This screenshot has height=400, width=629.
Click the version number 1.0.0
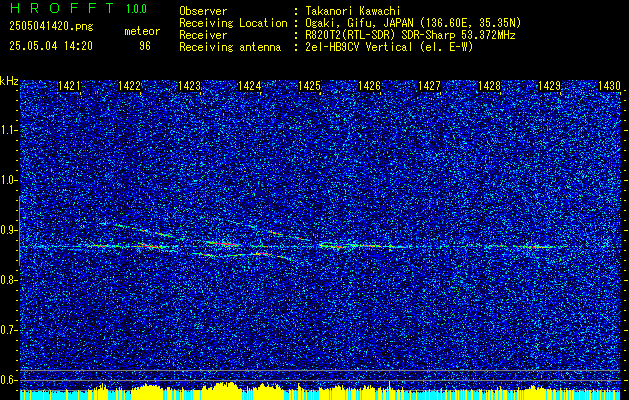tap(136, 9)
